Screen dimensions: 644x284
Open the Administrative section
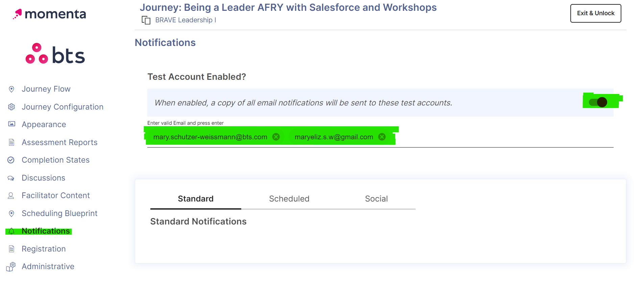point(48,266)
